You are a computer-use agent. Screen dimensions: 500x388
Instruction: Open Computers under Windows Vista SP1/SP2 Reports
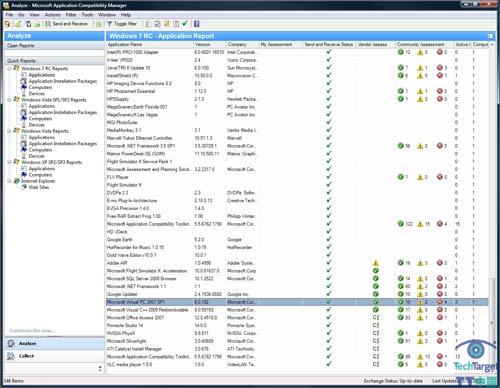(40, 119)
